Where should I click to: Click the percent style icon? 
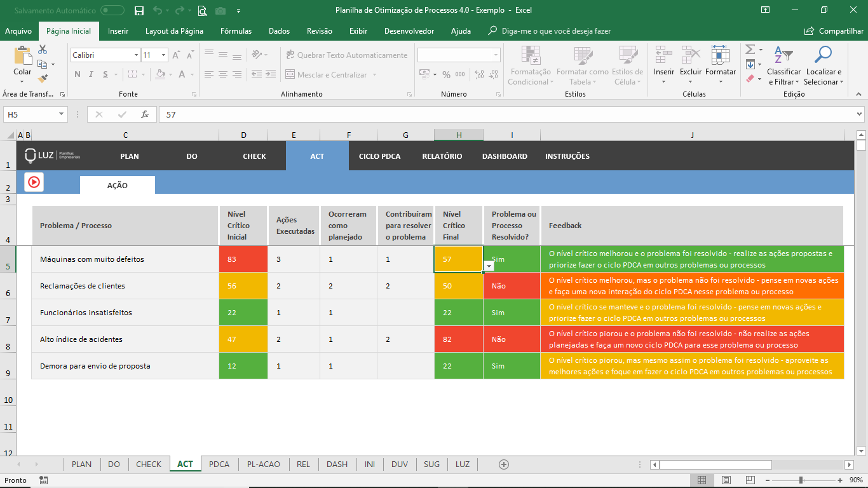(446, 74)
